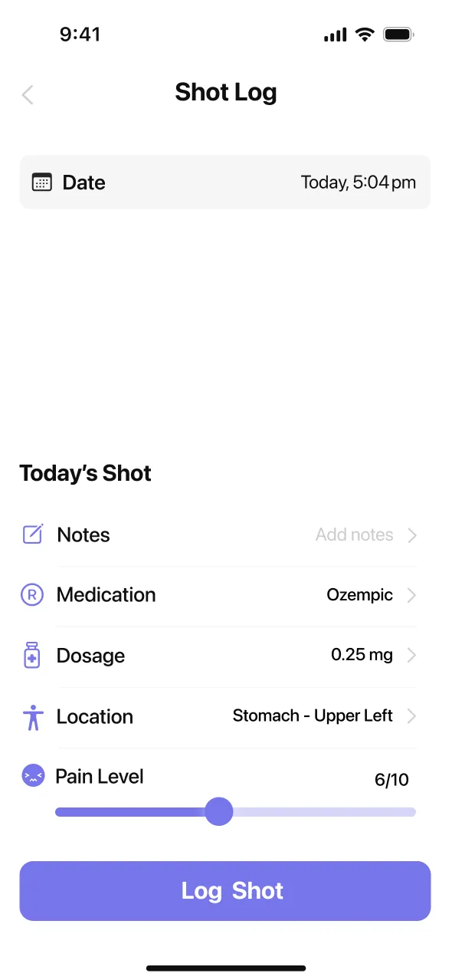Tap the Wi-Fi icon in the status bar

pyautogui.click(x=364, y=34)
